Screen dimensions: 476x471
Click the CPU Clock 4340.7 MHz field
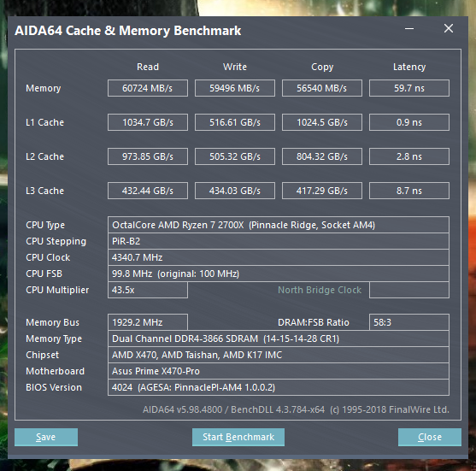[x=279, y=257]
